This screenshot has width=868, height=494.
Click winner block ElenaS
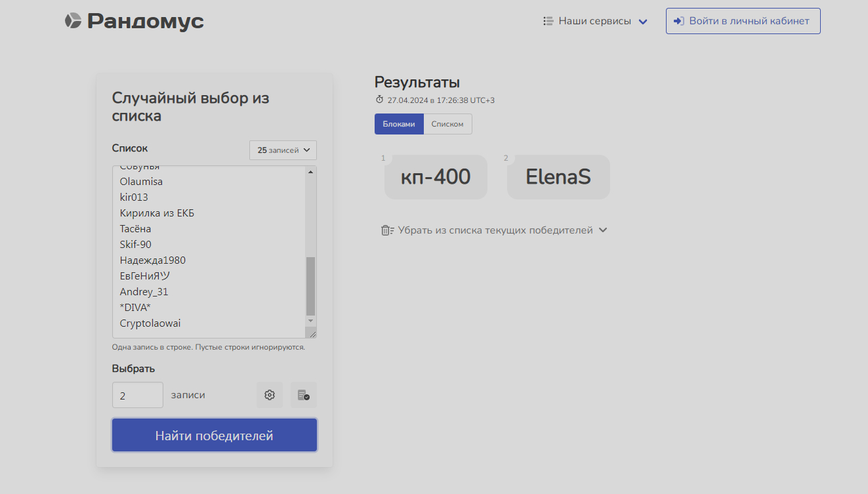tap(558, 176)
